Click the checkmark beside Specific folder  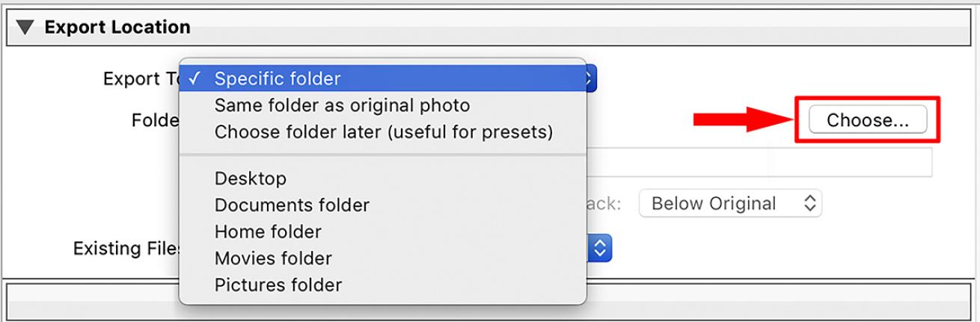click(196, 78)
